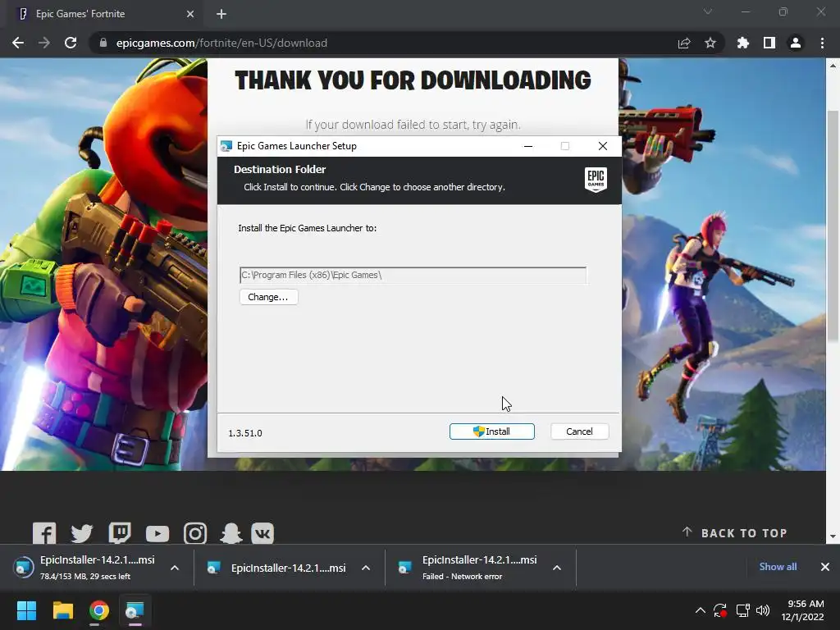
Task: Click the version text 1.3.51.0
Action: 245,433
